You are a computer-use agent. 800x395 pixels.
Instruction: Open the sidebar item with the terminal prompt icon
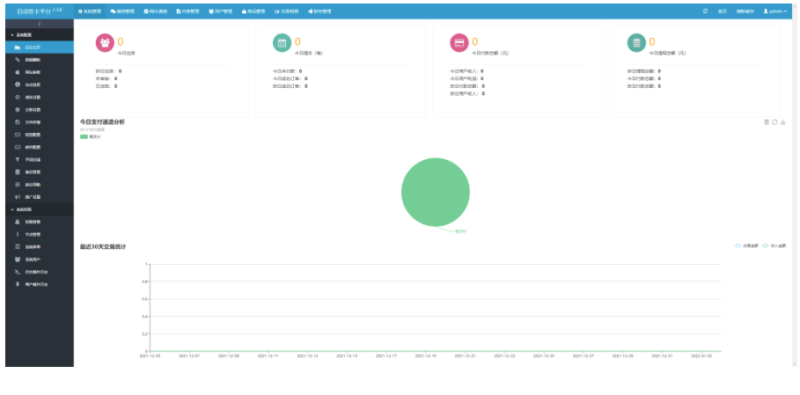pos(39,271)
